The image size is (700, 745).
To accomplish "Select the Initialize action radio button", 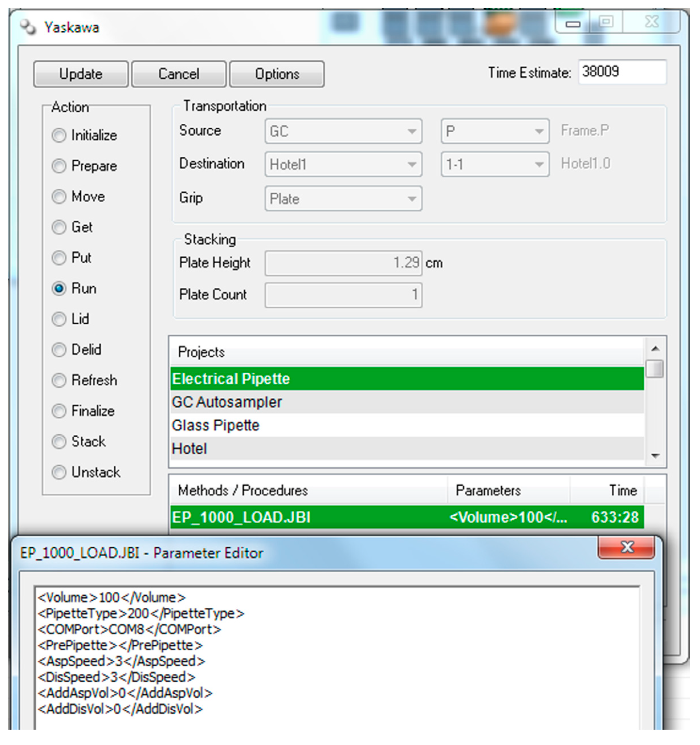I will pos(59,135).
